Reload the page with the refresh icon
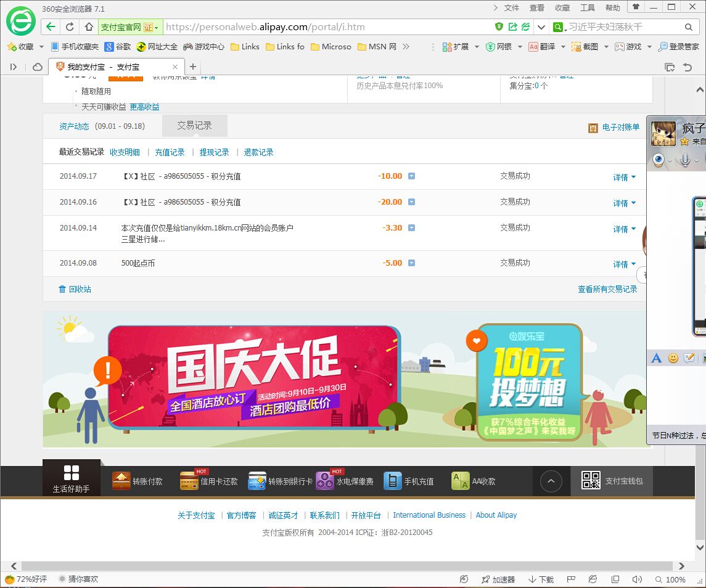The image size is (706, 588). point(70,27)
